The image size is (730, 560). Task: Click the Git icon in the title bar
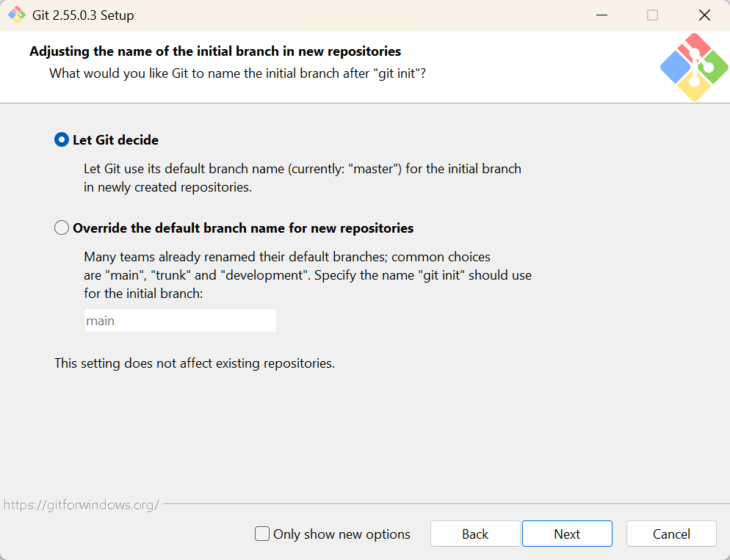pos(17,15)
